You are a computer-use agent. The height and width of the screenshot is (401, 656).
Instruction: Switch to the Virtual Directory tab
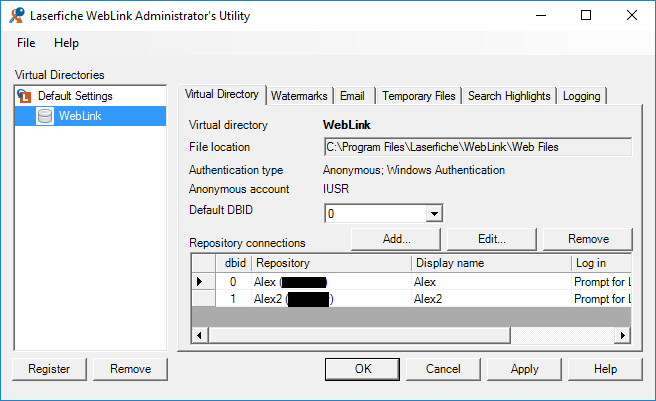click(222, 94)
